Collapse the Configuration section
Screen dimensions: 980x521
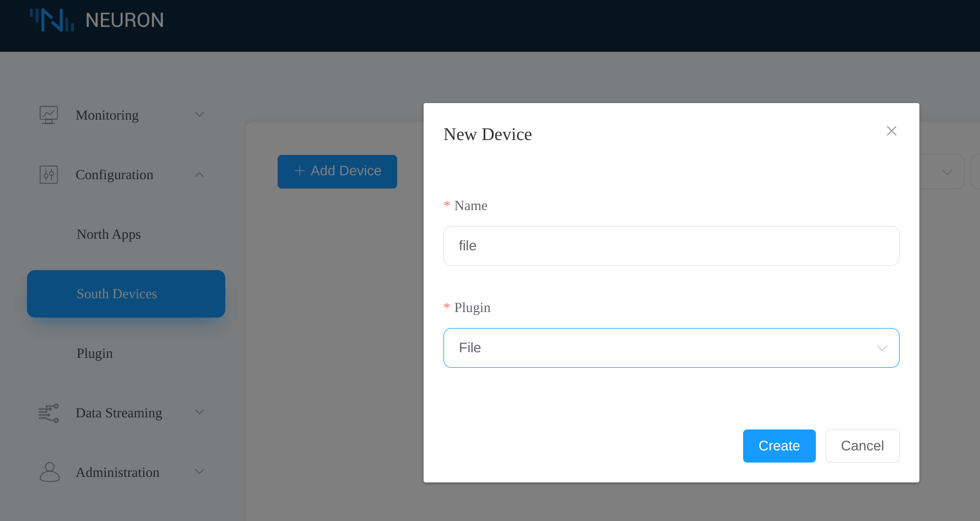click(199, 174)
